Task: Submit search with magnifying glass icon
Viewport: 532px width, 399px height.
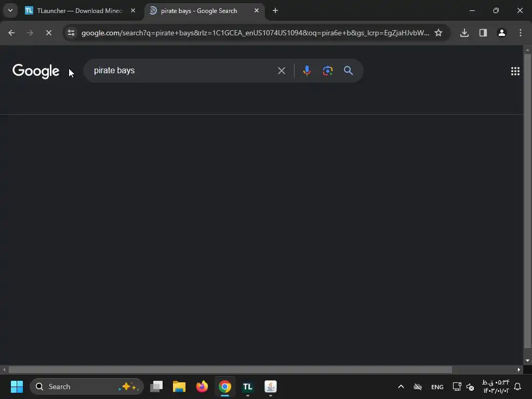Action: coord(348,71)
